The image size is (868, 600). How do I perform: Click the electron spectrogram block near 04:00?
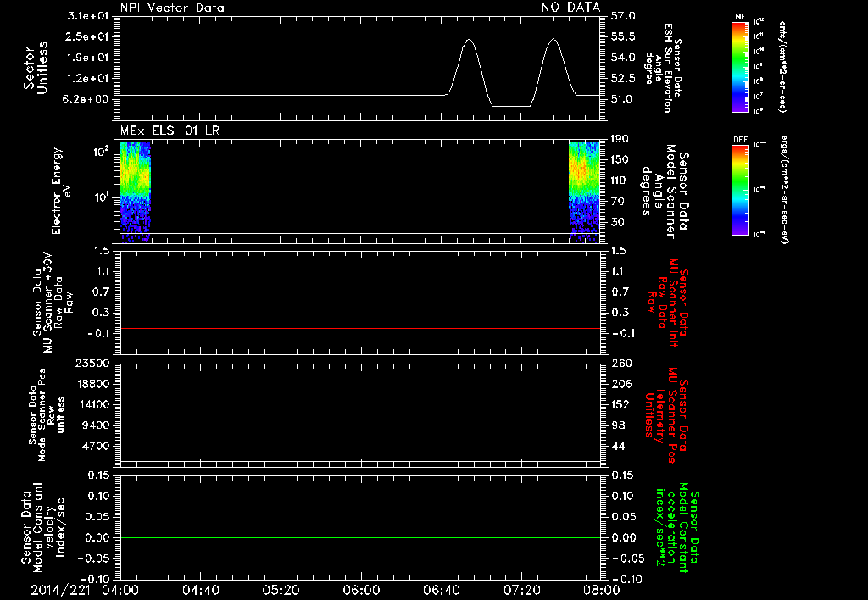coord(135,192)
